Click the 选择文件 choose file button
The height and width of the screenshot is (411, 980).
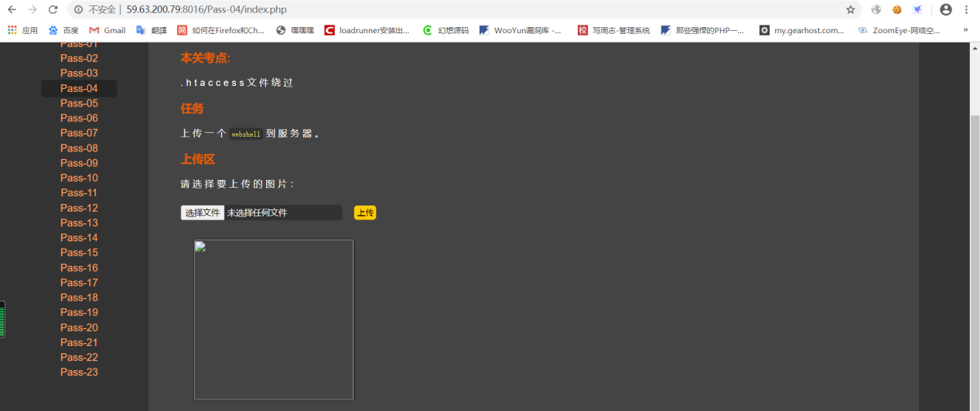[203, 212]
